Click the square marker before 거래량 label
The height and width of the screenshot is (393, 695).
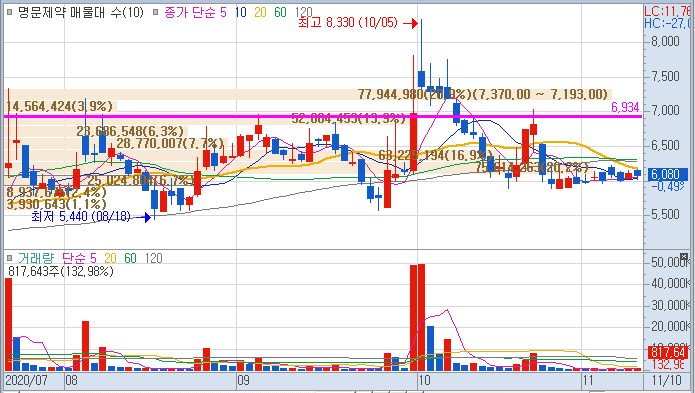click(10, 258)
